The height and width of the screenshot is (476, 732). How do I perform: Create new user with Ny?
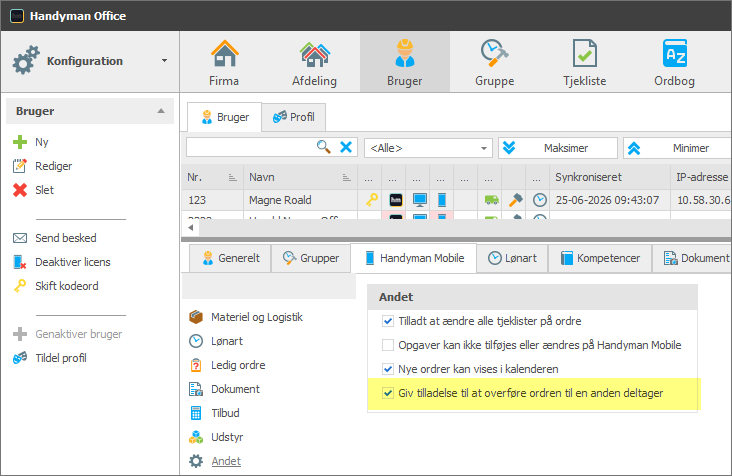[31, 142]
